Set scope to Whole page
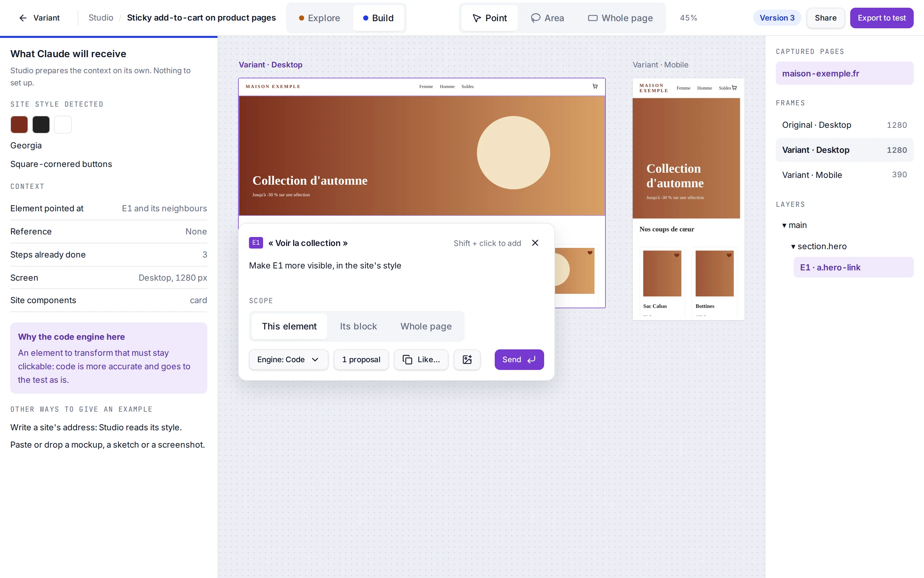This screenshot has height=578, width=924. [x=426, y=326]
